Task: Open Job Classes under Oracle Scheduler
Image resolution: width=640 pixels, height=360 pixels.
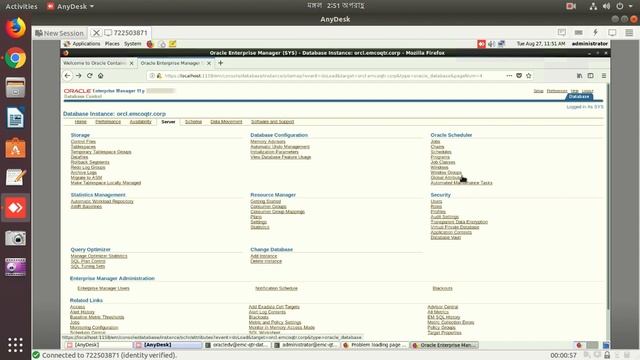Action: [x=443, y=162]
